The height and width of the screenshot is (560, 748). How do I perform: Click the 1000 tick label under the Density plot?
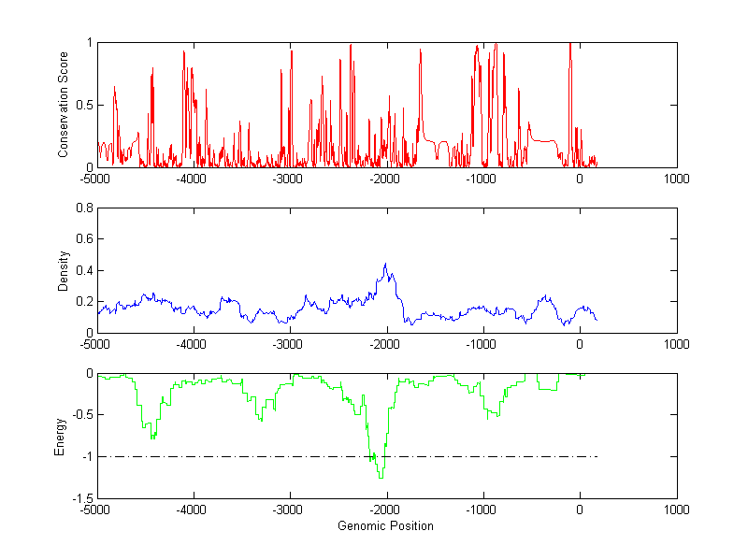[x=676, y=344]
